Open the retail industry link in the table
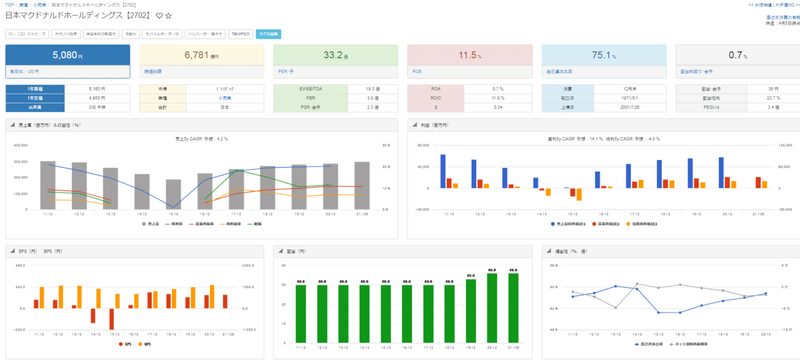This screenshot has width=800, height=362. pos(225,98)
